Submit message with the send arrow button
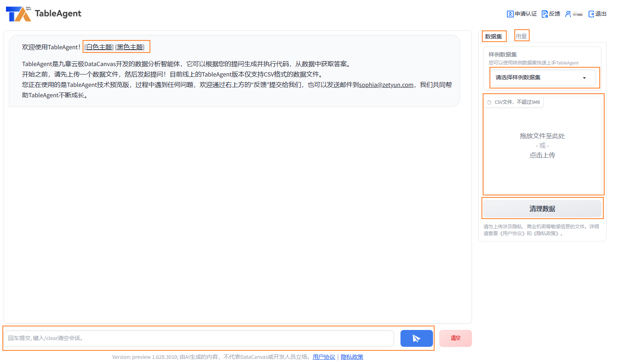The width and height of the screenshot is (623, 364). (x=417, y=338)
